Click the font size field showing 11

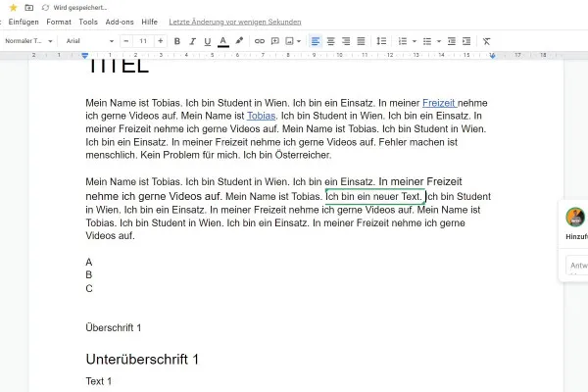click(143, 41)
